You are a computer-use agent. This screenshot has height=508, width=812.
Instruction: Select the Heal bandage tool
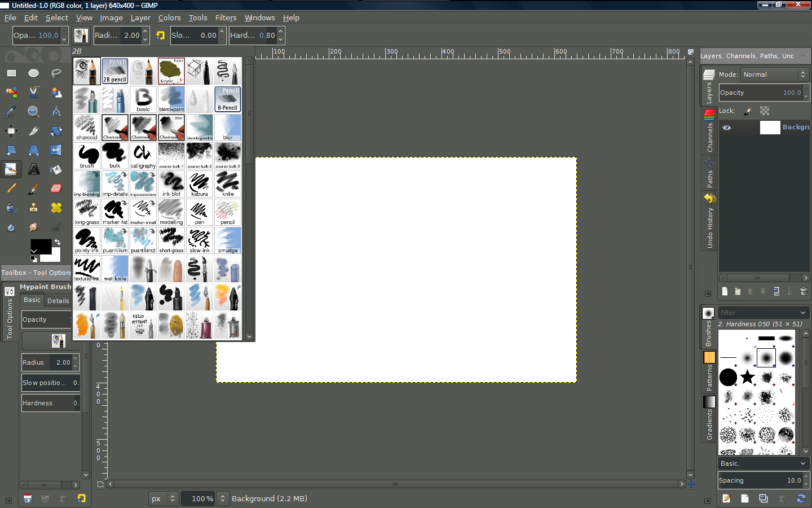click(x=56, y=208)
